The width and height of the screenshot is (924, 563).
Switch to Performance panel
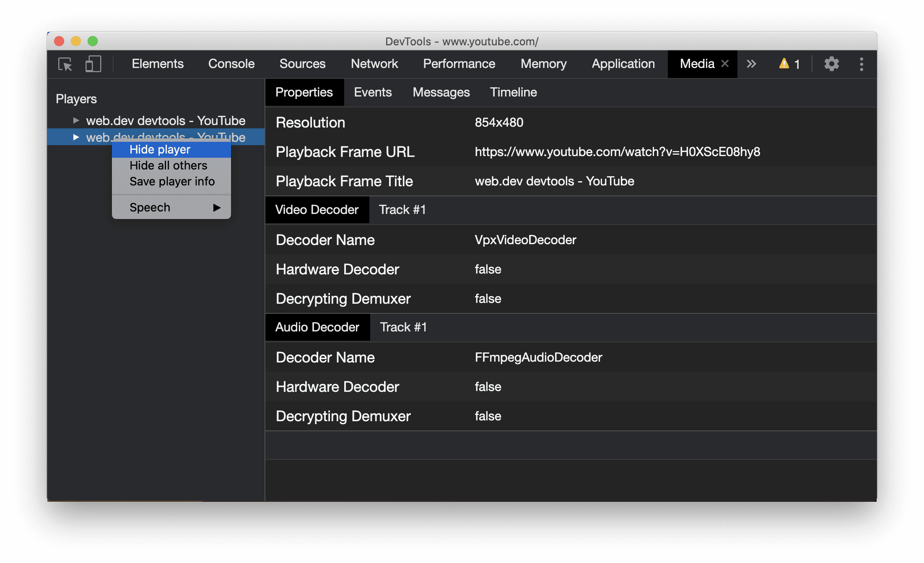click(459, 64)
